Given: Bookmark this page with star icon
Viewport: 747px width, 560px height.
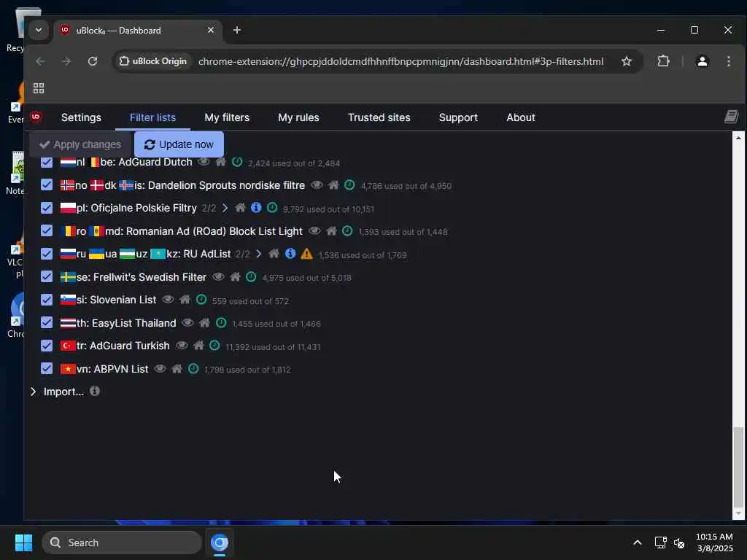Looking at the screenshot, I should click(x=627, y=61).
